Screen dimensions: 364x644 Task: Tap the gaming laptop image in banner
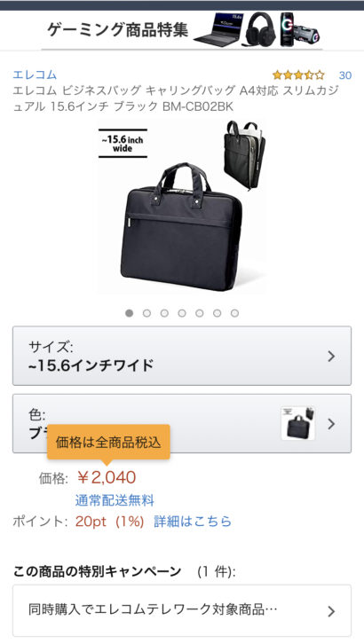(x=218, y=29)
